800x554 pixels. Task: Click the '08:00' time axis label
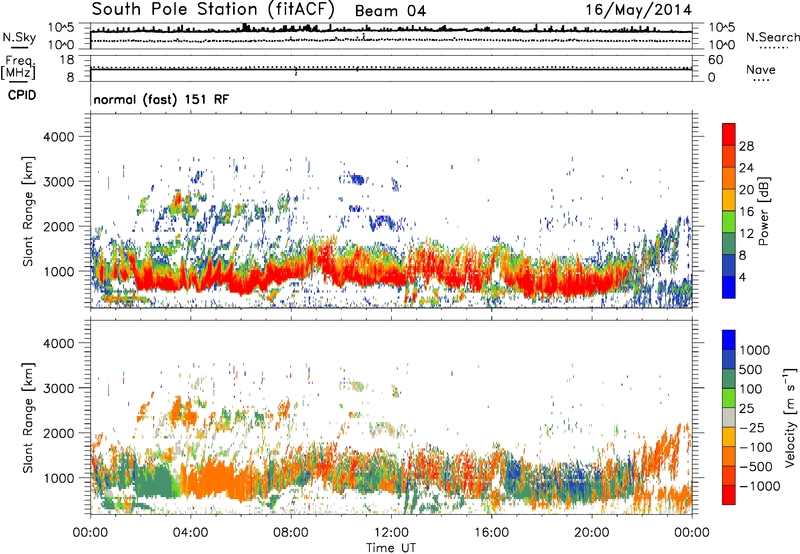pos(291,533)
